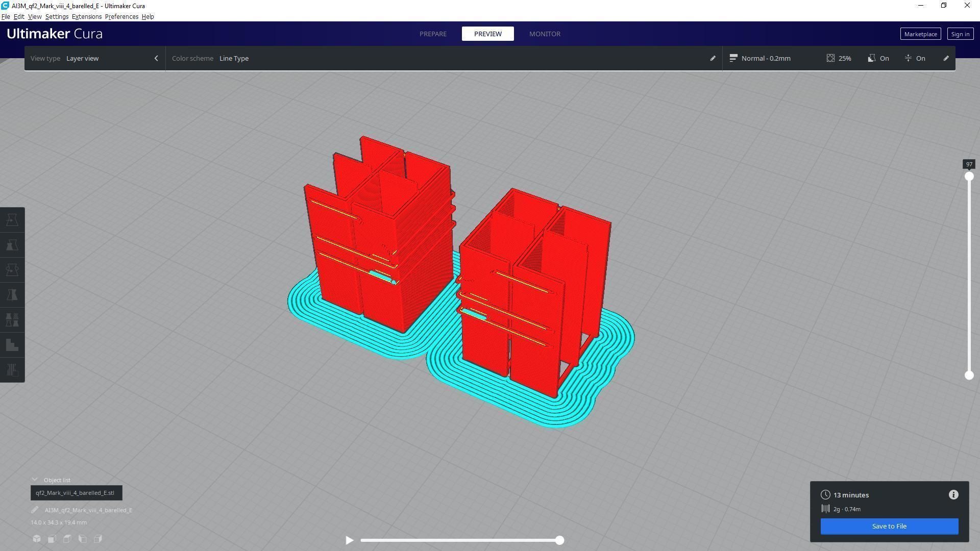Image resolution: width=980 pixels, height=551 pixels.
Task: Select the Scale tool in left toolbar
Action: pos(12,245)
